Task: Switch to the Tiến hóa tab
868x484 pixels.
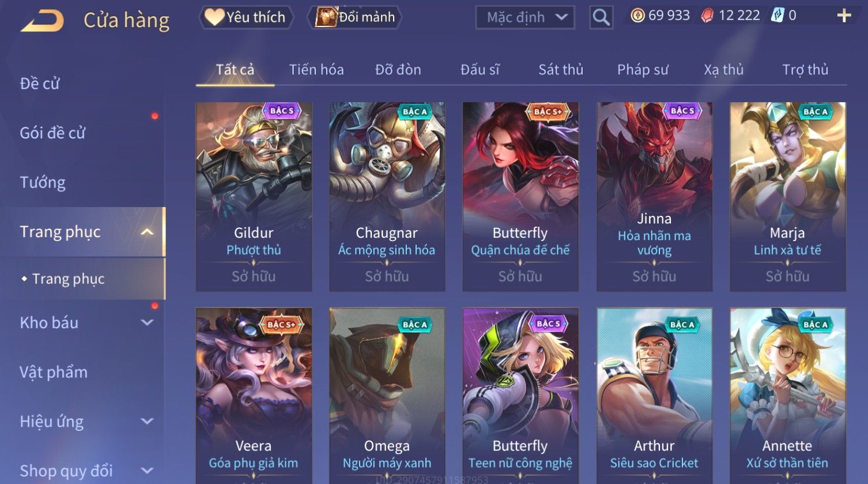Action: [316, 70]
